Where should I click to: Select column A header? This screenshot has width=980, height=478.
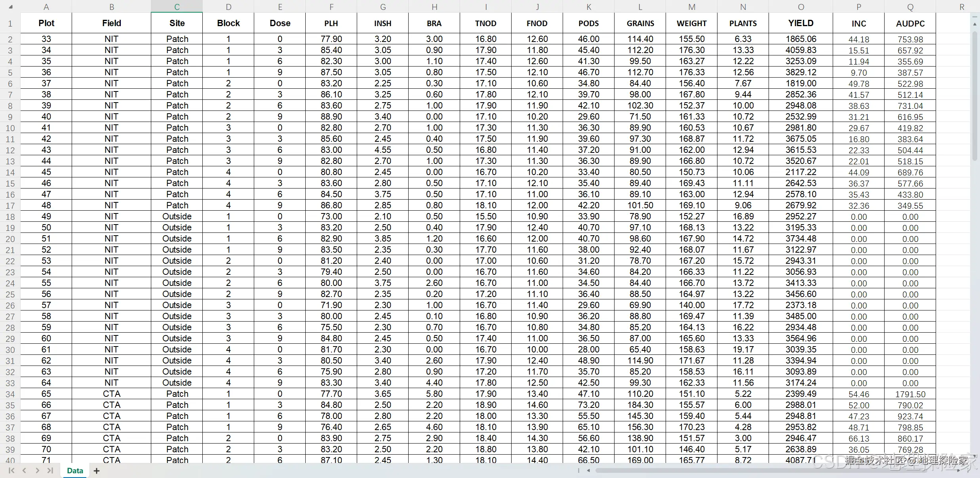point(46,7)
